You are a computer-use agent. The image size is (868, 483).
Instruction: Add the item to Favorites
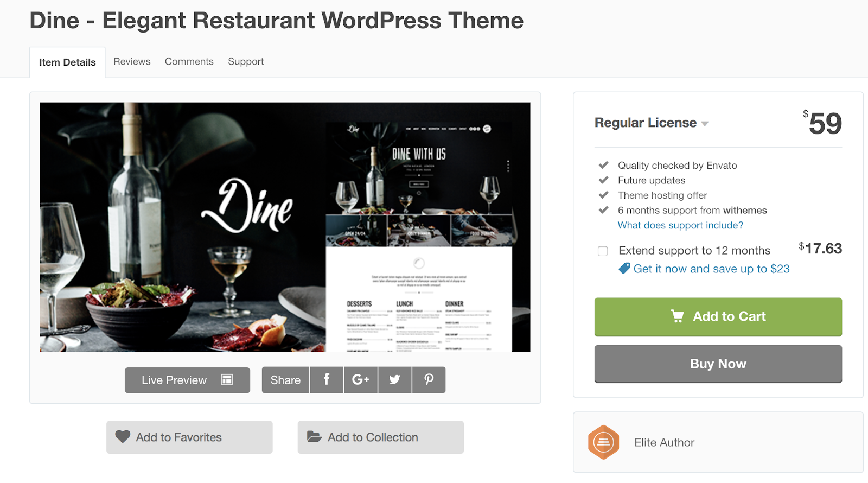pyautogui.click(x=189, y=437)
